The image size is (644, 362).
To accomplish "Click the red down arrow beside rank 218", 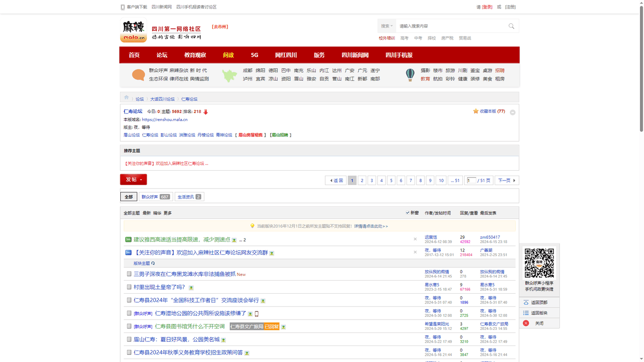I will 206,112.
